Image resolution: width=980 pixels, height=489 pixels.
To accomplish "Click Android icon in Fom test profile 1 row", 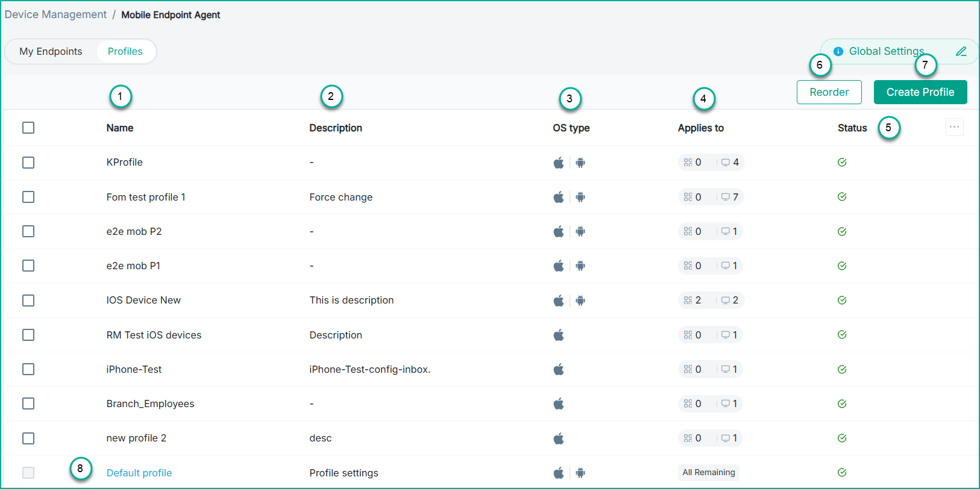I will 580,197.
